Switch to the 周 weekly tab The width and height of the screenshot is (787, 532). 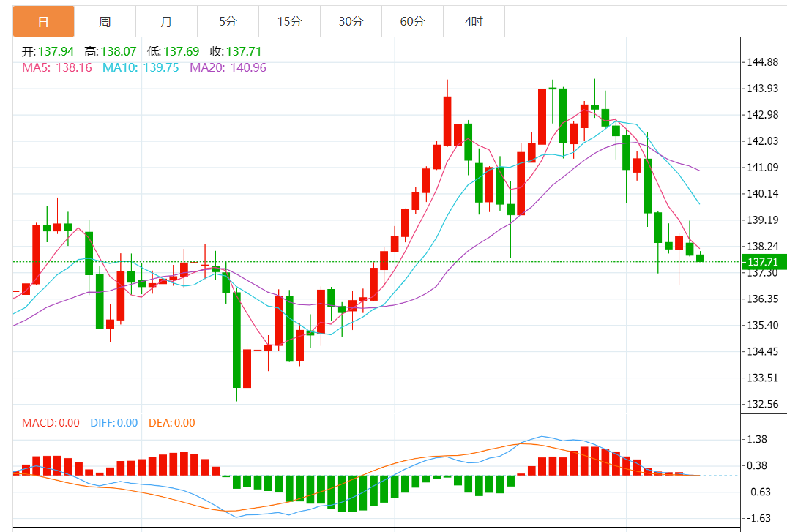pyautogui.click(x=105, y=21)
